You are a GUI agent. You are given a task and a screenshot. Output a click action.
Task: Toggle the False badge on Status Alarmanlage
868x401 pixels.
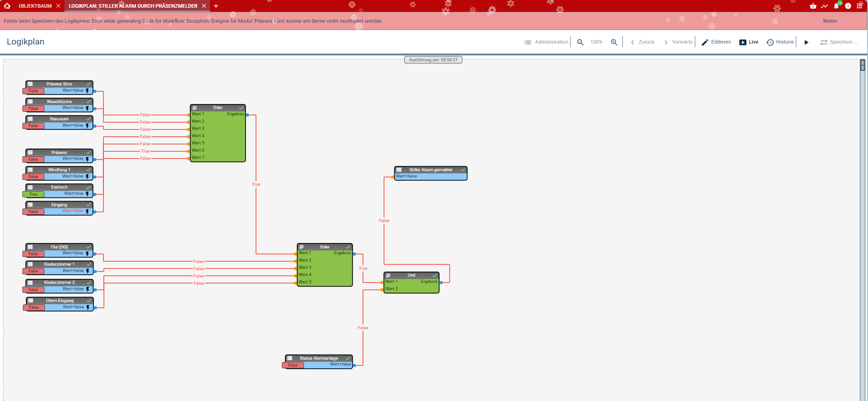click(293, 365)
